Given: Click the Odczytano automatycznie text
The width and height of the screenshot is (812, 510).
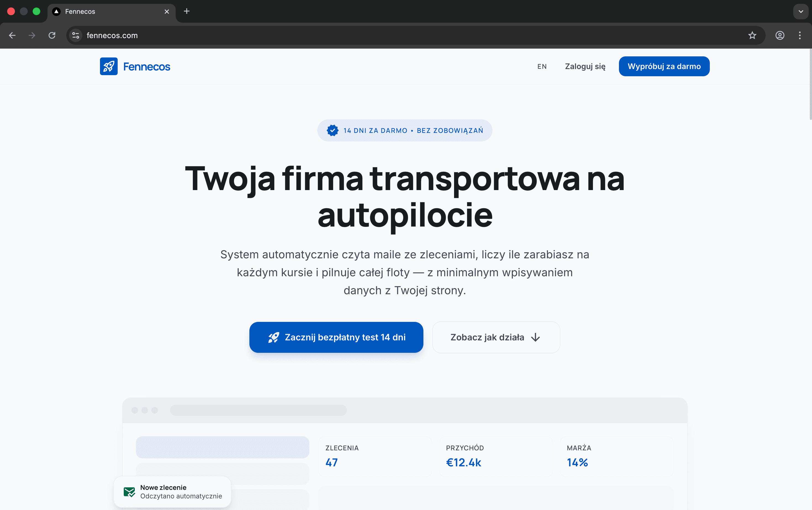Looking at the screenshot, I should click(181, 496).
